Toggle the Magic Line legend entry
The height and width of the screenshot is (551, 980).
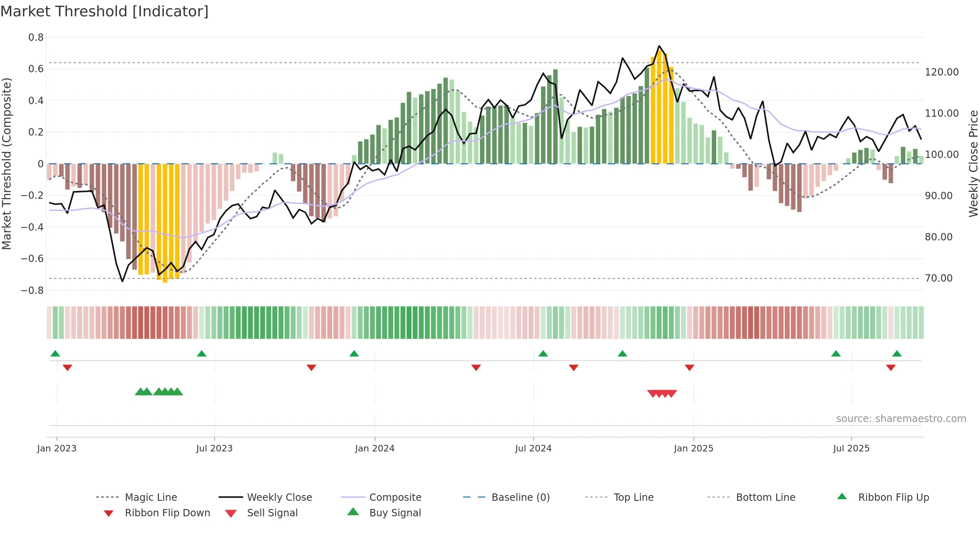pos(136,497)
